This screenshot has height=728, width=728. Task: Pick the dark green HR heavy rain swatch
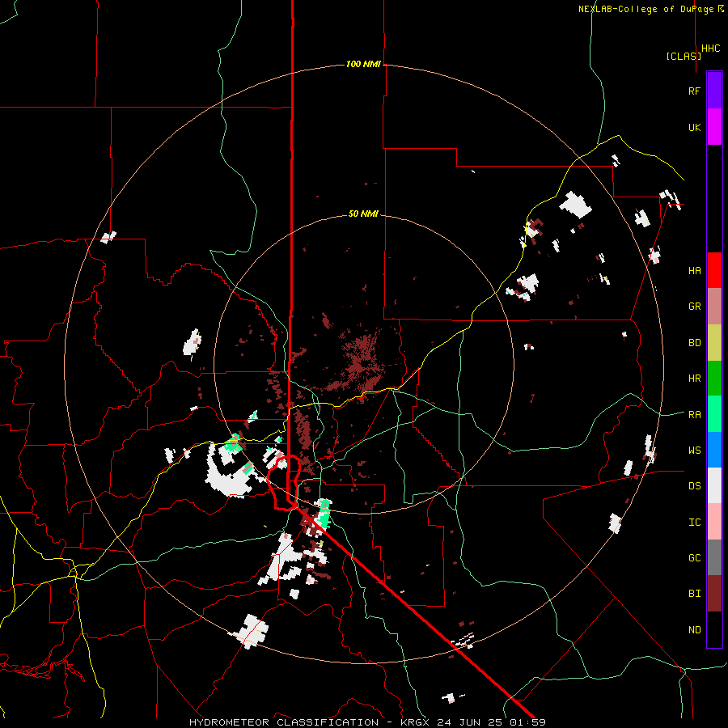tap(714, 379)
